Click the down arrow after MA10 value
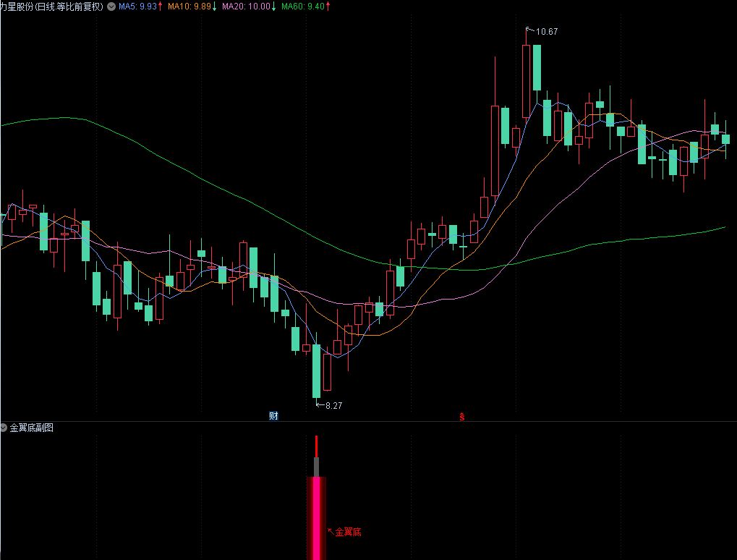 (x=215, y=7)
